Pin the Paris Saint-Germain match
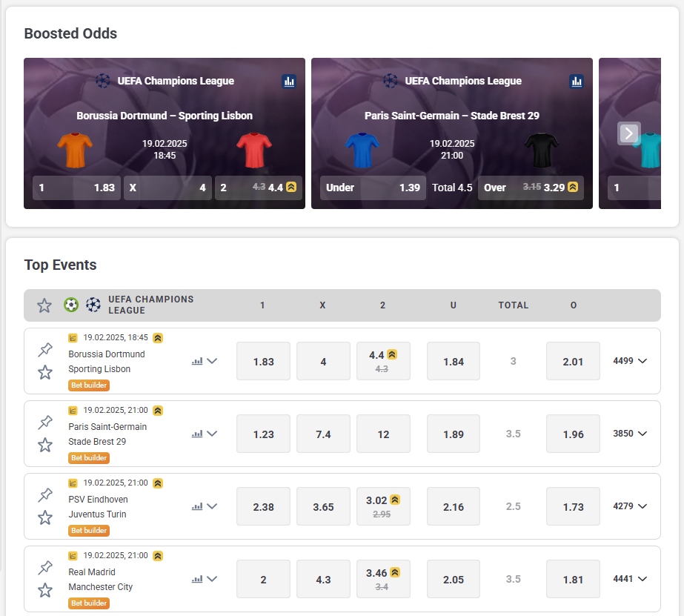The image size is (684, 616). pos(45,423)
